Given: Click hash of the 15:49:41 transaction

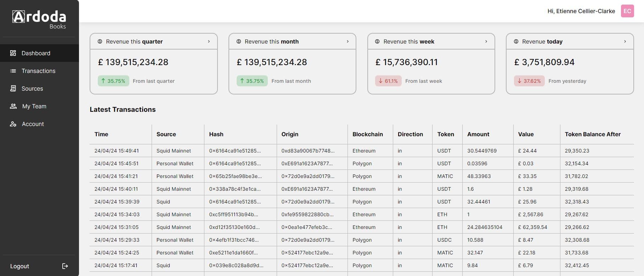Looking at the screenshot, I should tap(235, 151).
